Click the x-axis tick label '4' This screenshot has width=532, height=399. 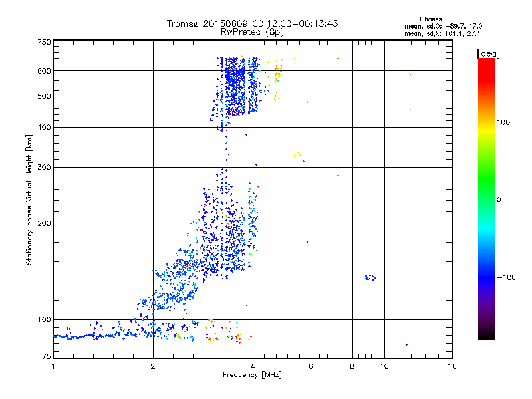coord(253,366)
